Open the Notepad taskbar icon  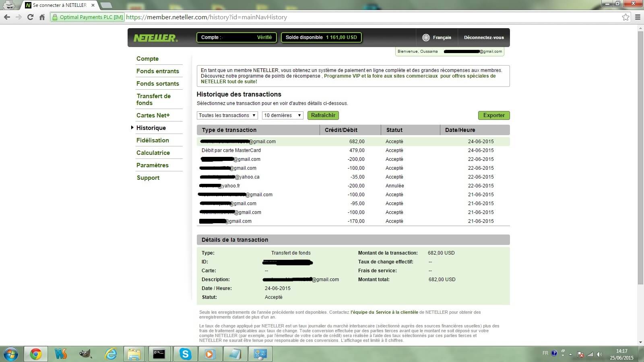tap(235, 354)
